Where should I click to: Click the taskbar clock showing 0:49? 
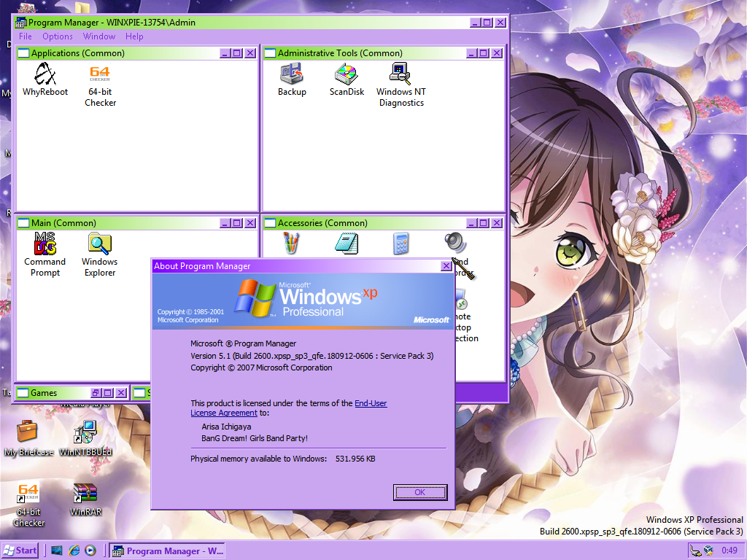coord(729,551)
